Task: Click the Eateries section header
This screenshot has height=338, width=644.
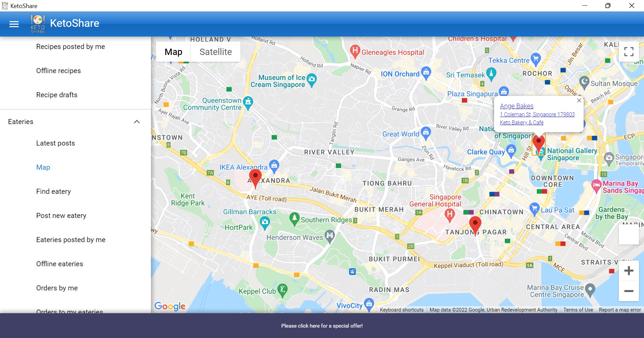Action: (x=75, y=122)
